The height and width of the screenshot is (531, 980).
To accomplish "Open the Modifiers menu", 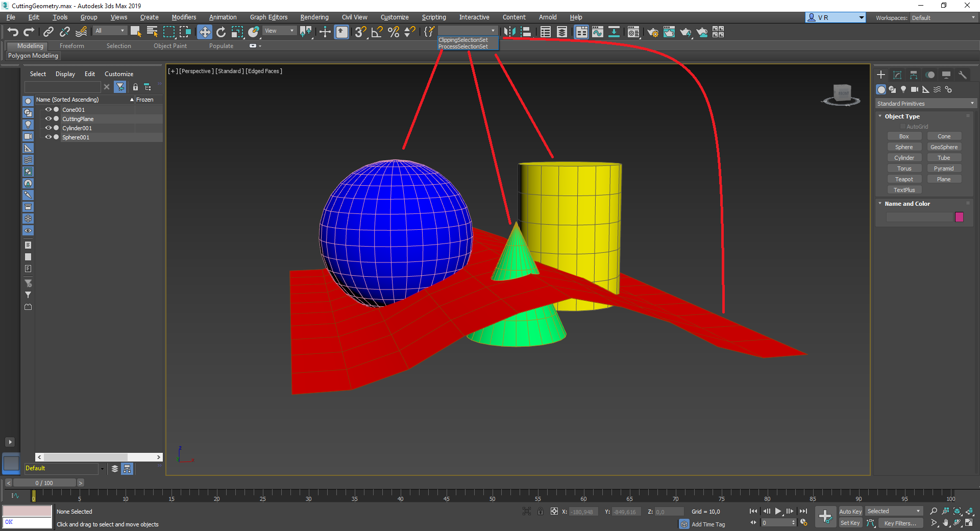I will 184,17.
